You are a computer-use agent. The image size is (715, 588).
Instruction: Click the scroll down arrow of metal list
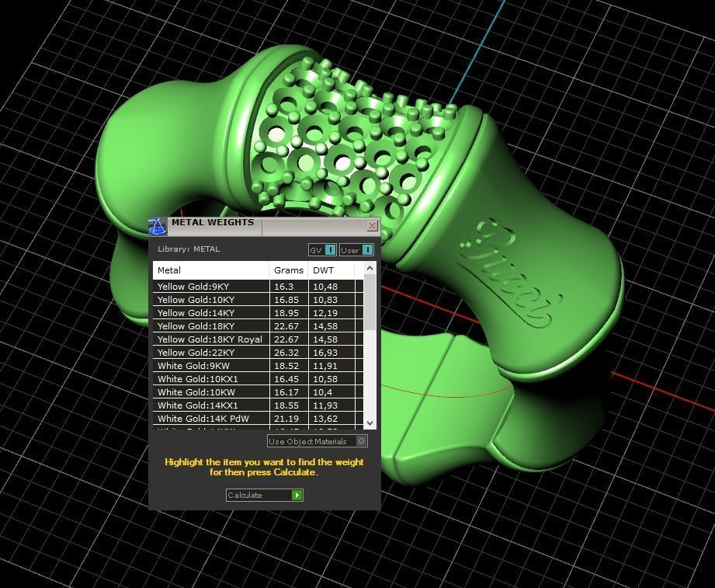[x=370, y=423]
